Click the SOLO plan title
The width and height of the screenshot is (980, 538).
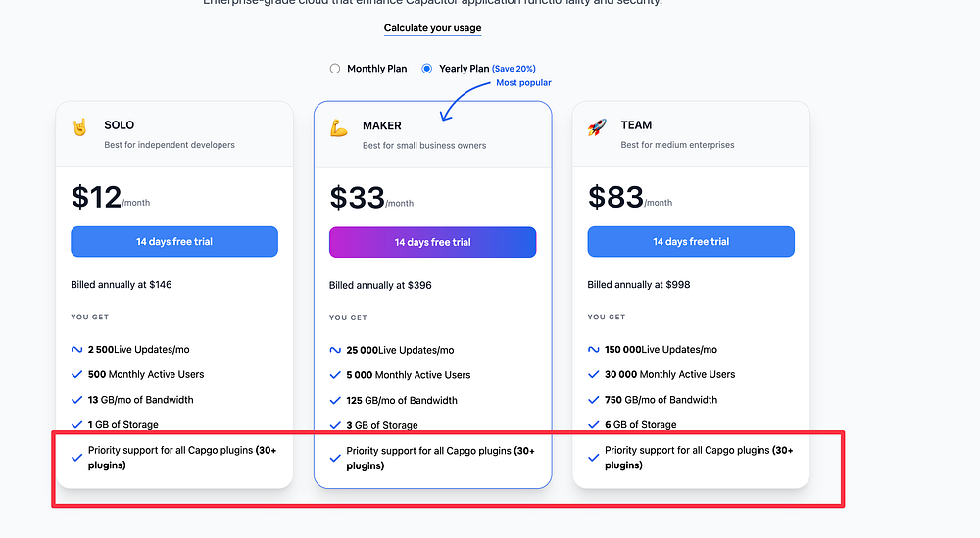click(x=120, y=125)
